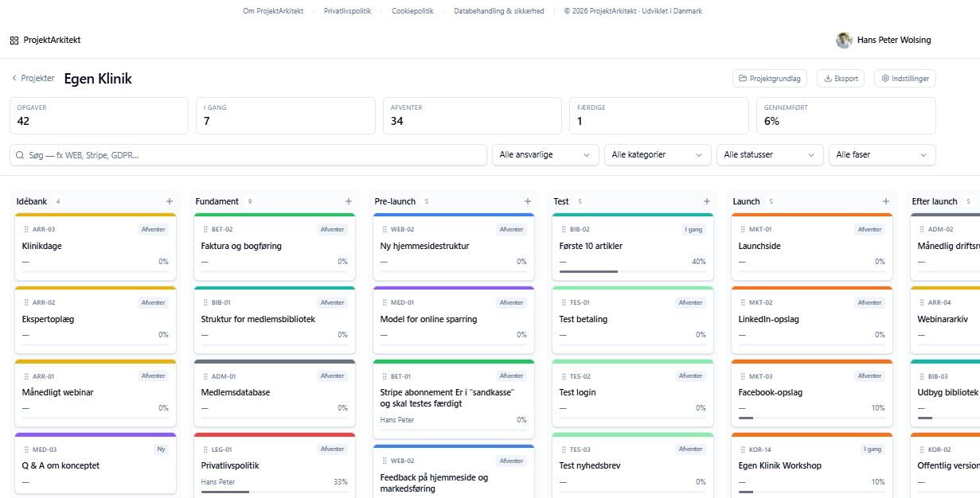Add a task to the Fundament column
This screenshot has height=498, width=980.
tap(349, 201)
